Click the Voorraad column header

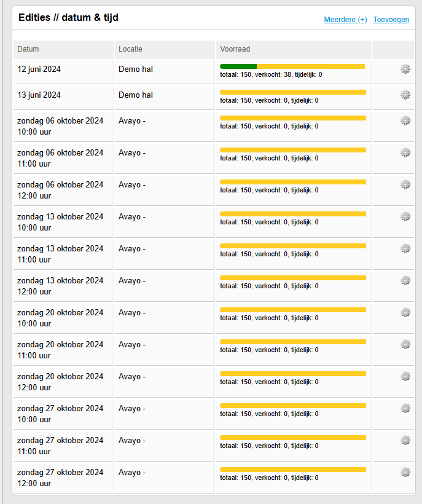tap(294, 49)
